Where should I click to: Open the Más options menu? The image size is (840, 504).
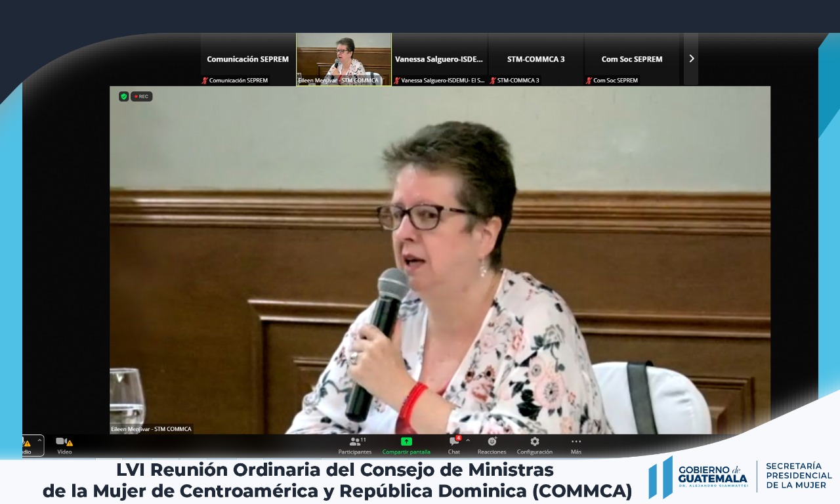(576, 445)
